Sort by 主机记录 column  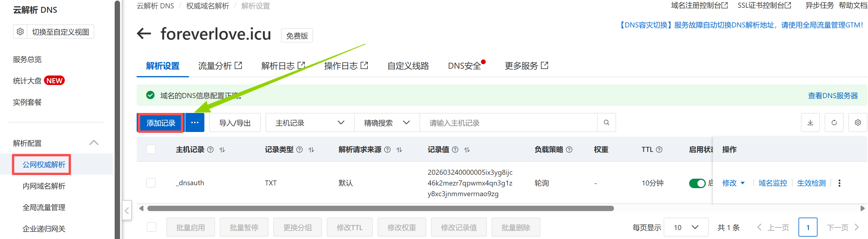tap(222, 150)
